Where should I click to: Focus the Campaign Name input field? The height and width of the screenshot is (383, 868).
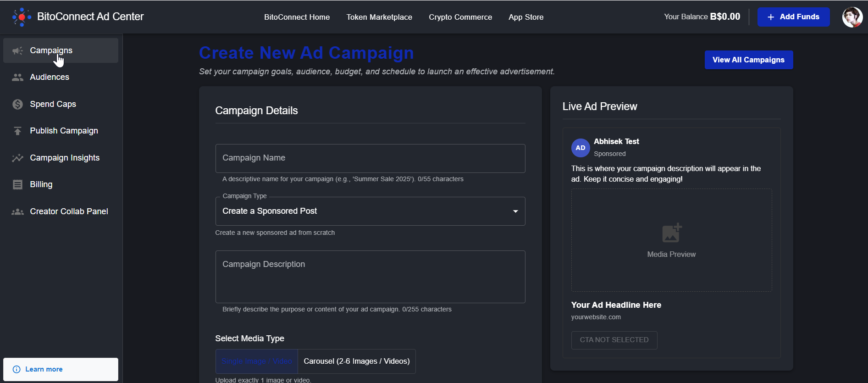370,158
